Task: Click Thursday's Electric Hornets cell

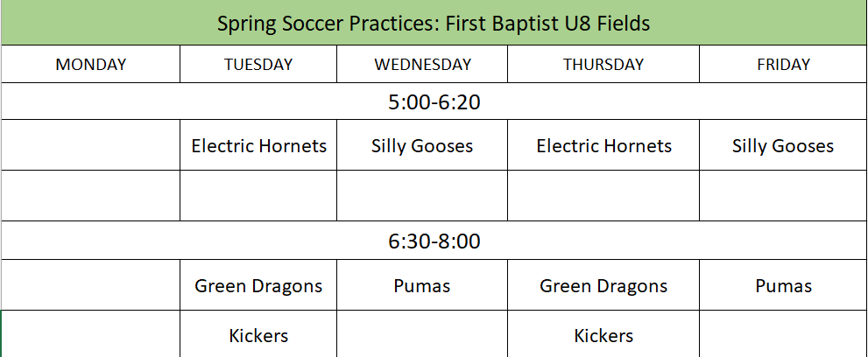Action: click(603, 146)
